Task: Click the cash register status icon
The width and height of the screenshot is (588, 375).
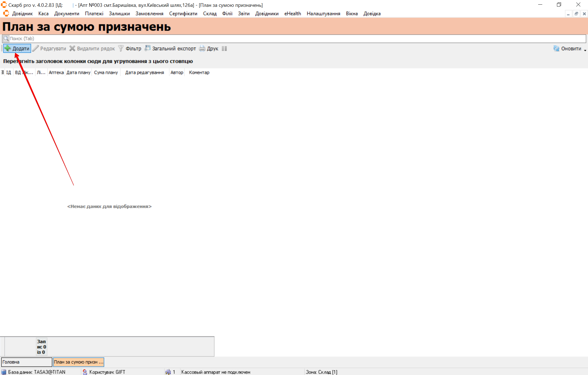Action: click(x=168, y=372)
